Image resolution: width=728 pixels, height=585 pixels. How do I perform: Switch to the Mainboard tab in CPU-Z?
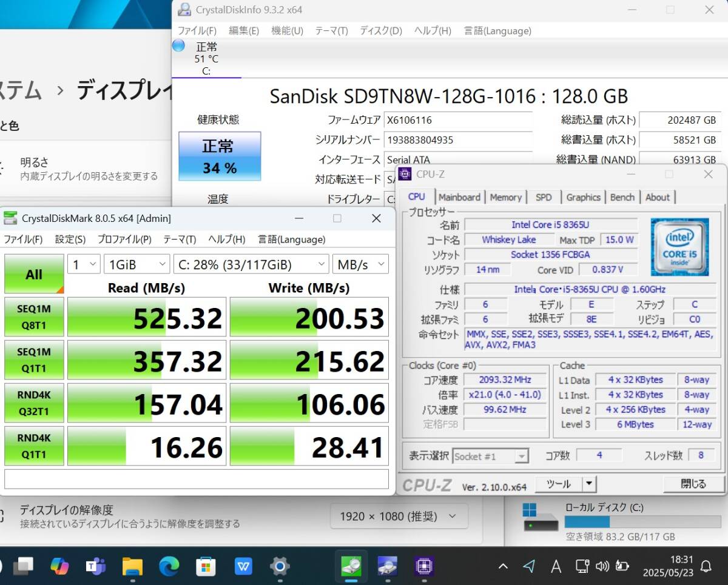point(459,197)
